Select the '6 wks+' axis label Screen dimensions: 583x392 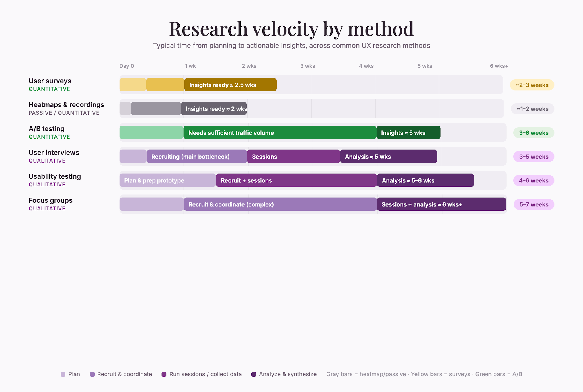[x=499, y=66]
